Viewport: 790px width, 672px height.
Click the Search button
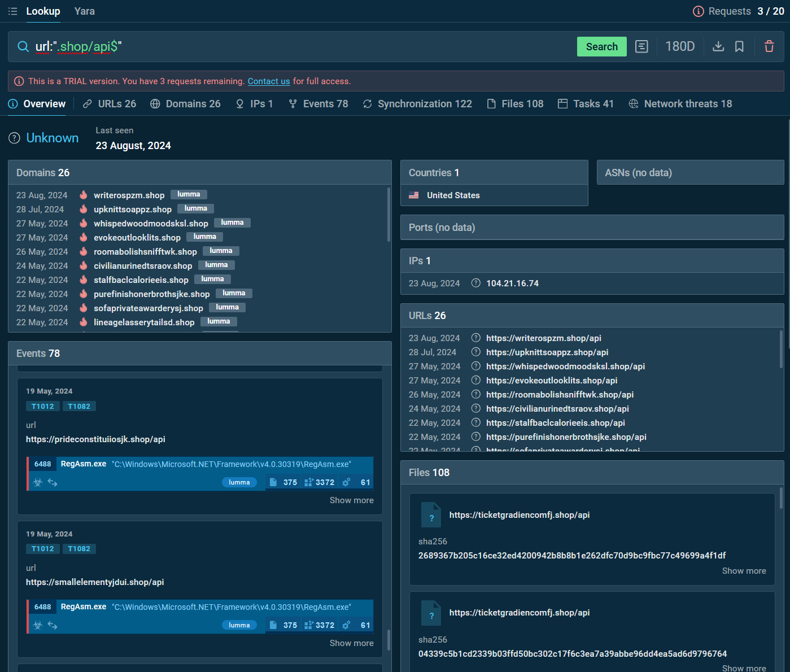(601, 46)
